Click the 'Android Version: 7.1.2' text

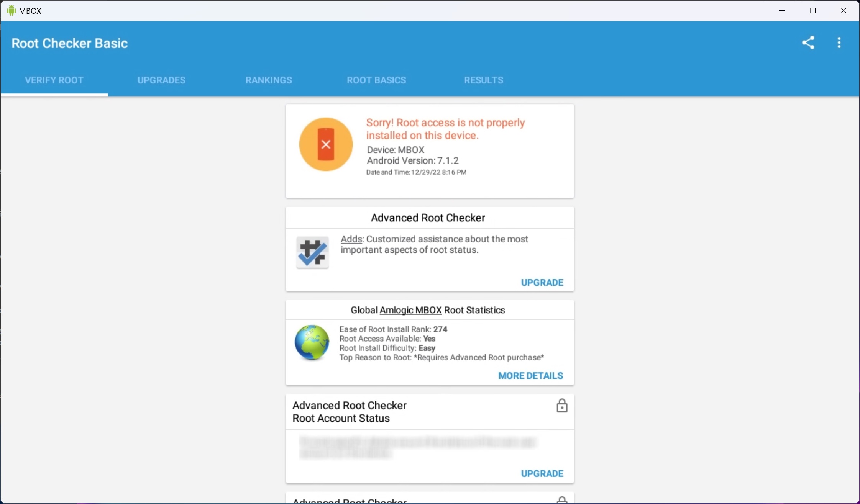click(x=412, y=160)
